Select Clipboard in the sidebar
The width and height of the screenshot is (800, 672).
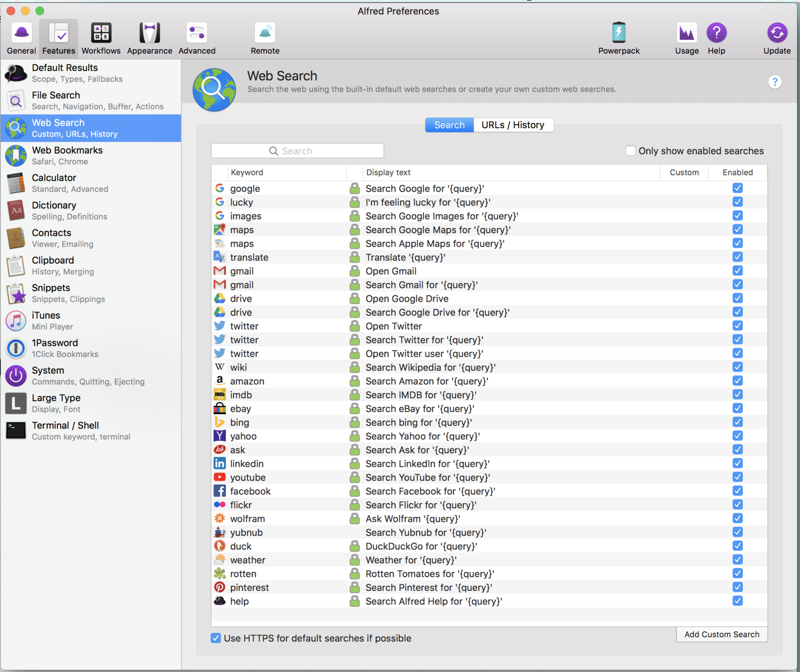[91, 266]
